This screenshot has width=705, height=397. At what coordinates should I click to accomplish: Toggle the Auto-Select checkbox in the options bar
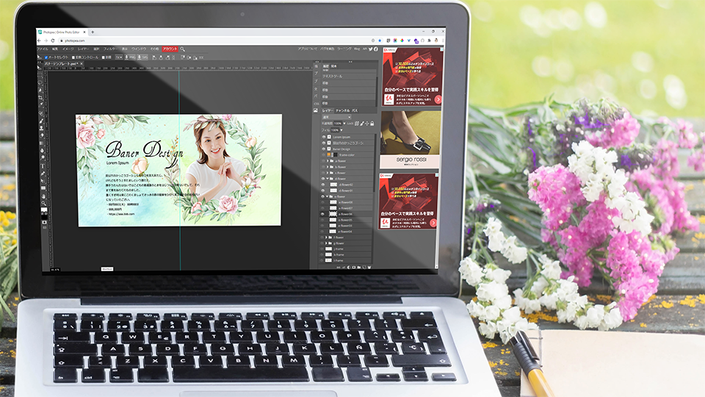click(x=46, y=58)
